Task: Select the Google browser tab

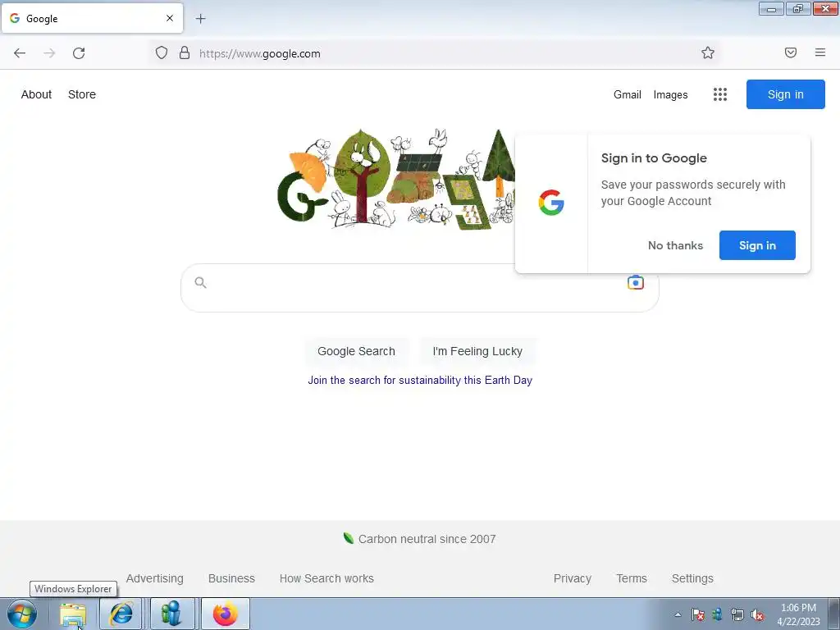Action: pyautogui.click(x=92, y=18)
